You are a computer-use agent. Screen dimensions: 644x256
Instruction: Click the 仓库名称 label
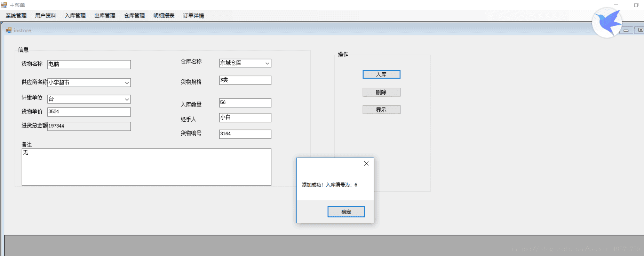pos(191,62)
